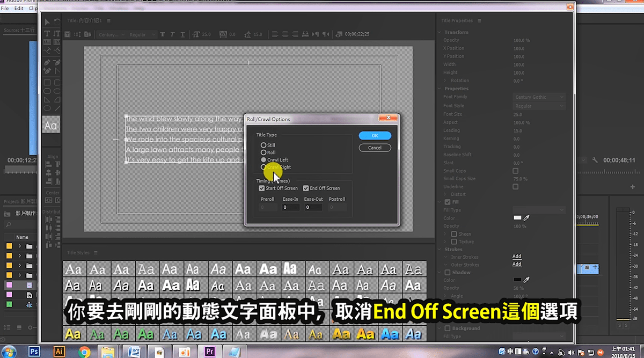This screenshot has height=358, width=644.
Task: Click New Title Based on Current icon
Action: pyautogui.click(x=68, y=34)
